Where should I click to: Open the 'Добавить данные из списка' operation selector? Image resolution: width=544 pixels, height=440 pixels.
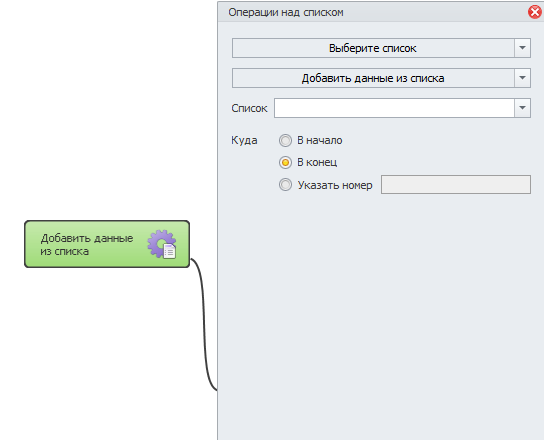pos(373,78)
